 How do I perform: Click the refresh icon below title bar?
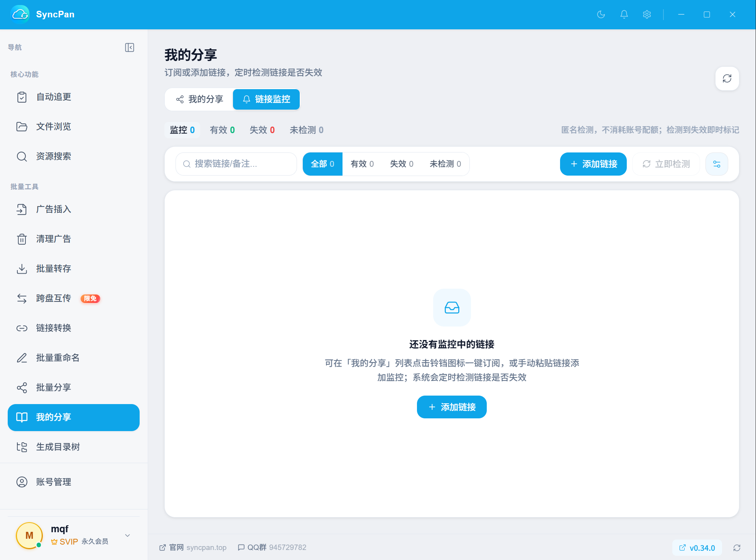727,79
